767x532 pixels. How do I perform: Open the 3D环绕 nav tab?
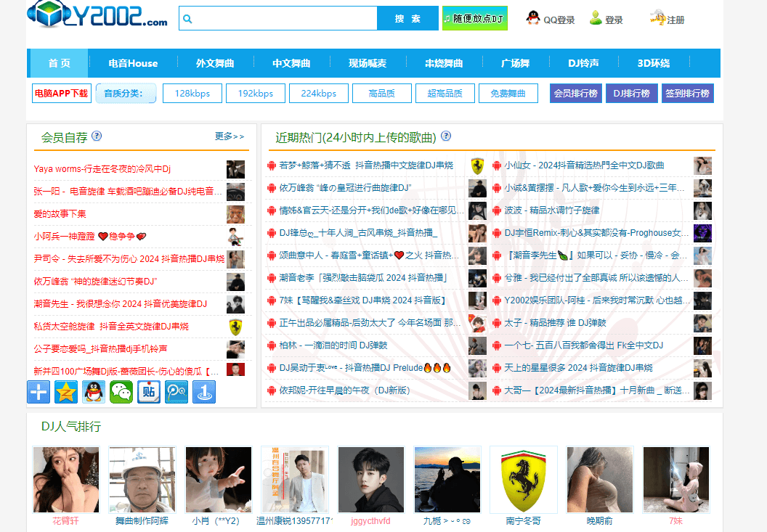click(654, 63)
